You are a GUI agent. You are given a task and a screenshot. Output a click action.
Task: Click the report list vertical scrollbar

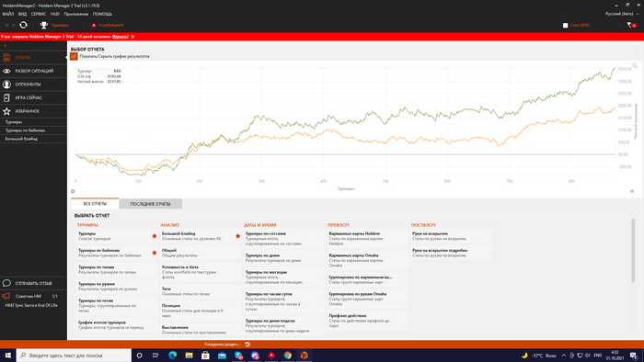pos(633,251)
